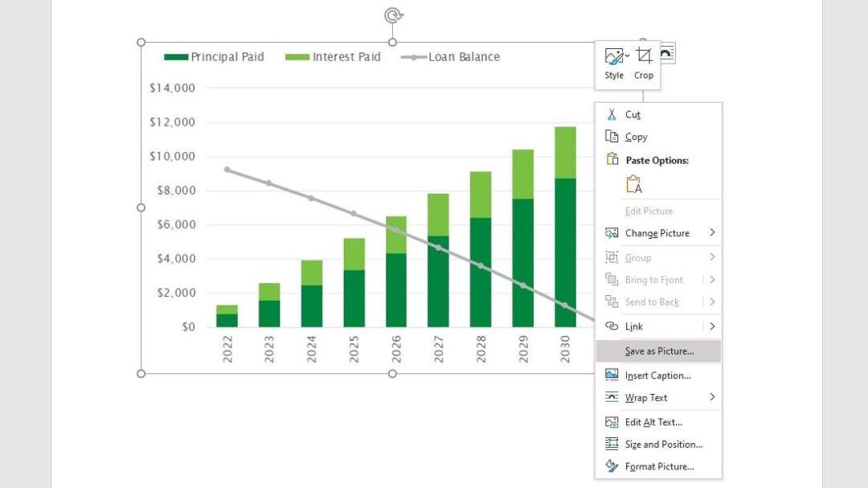The width and height of the screenshot is (868, 488).
Task: Expand the Wrap Text submenu arrow
Action: point(710,397)
